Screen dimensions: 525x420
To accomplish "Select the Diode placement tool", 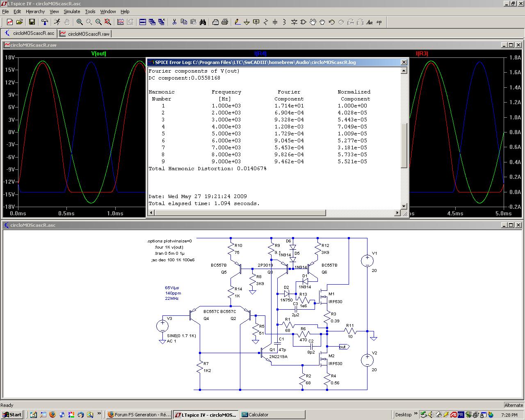I will pos(294,22).
